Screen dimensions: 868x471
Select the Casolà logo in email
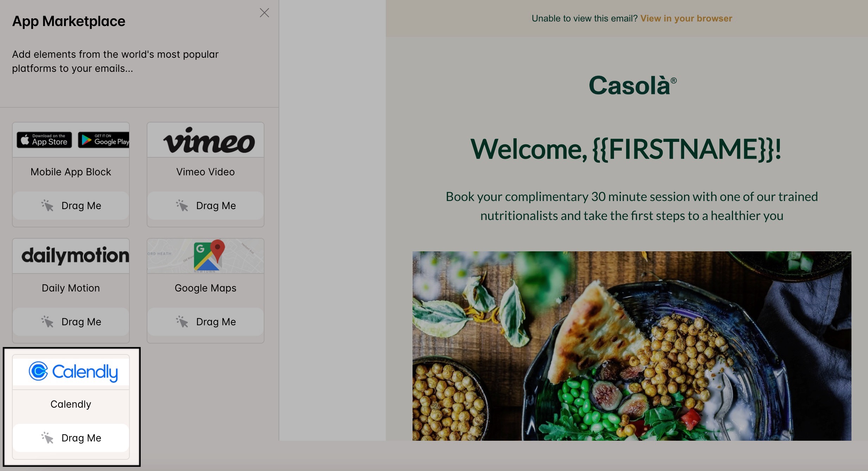click(632, 86)
